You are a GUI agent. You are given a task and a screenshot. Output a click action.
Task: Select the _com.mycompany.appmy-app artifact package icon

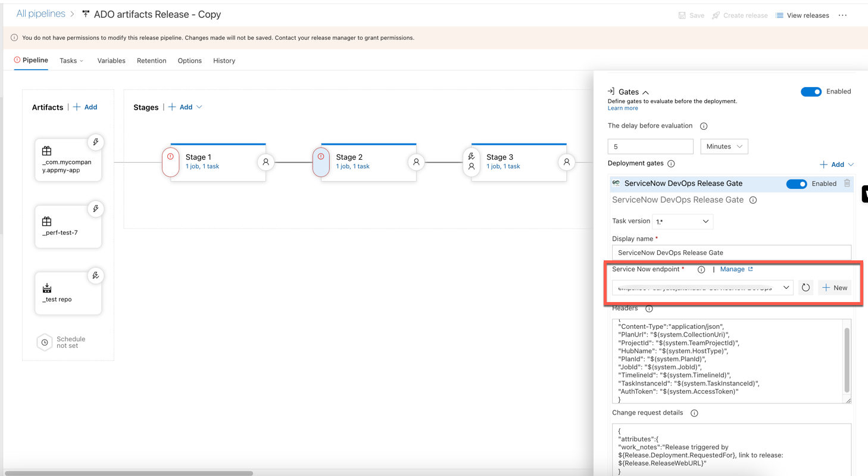[47, 151]
